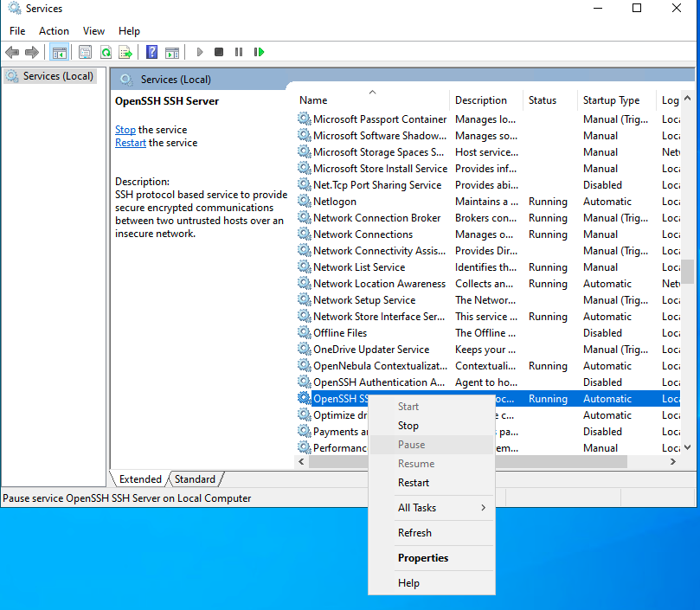Open the Help menu in menu bar
700x610 pixels.
[129, 31]
